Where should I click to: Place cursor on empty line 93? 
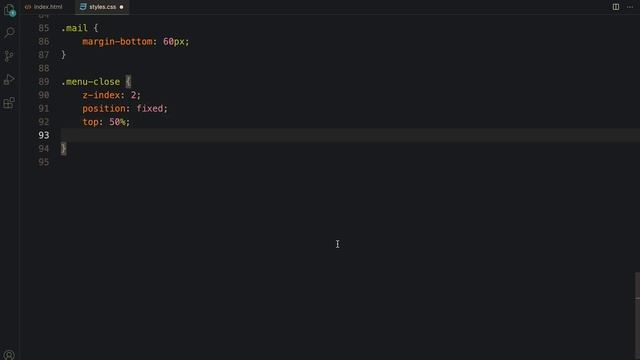pos(350,135)
